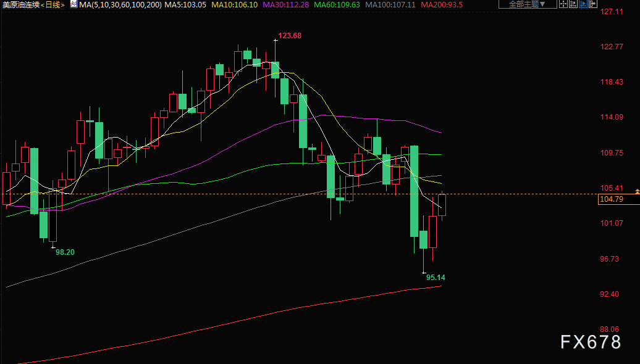Click the yellow MA10:106.10 value

235,5
